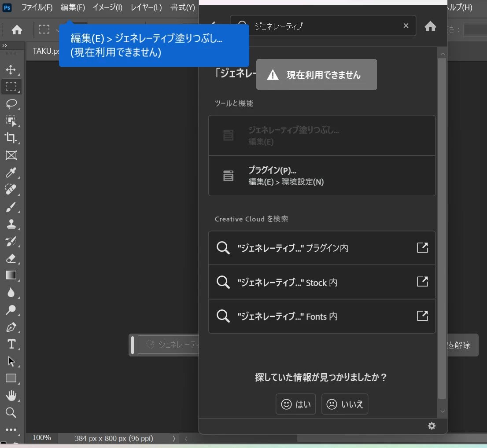Select the Path Selection tool
This screenshot has height=448, width=487.
[11, 361]
